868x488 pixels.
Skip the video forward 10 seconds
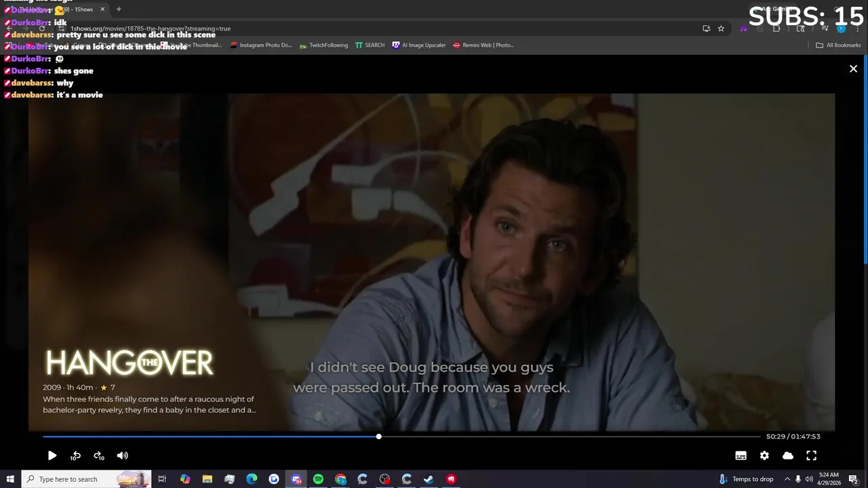click(x=99, y=455)
